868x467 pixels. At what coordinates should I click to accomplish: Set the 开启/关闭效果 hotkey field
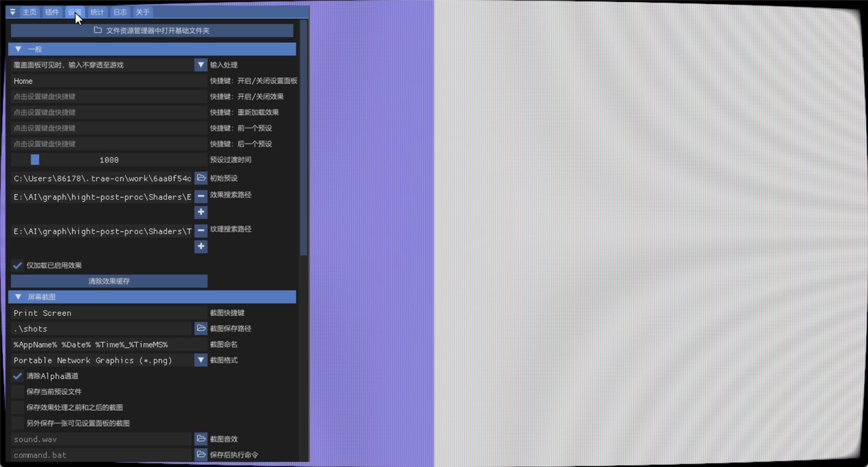(108, 96)
